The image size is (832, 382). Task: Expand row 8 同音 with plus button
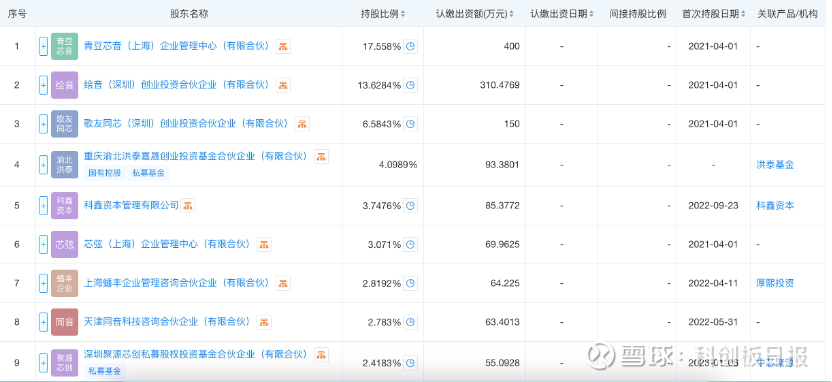pyautogui.click(x=44, y=322)
